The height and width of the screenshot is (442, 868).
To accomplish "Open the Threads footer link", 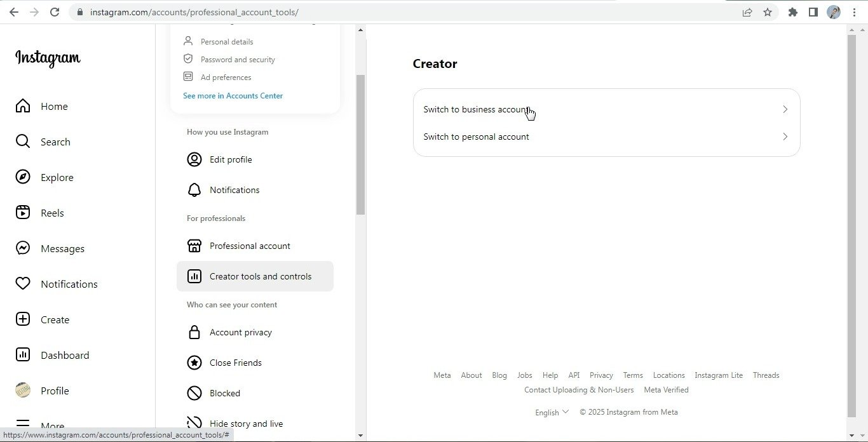I will coord(766,375).
